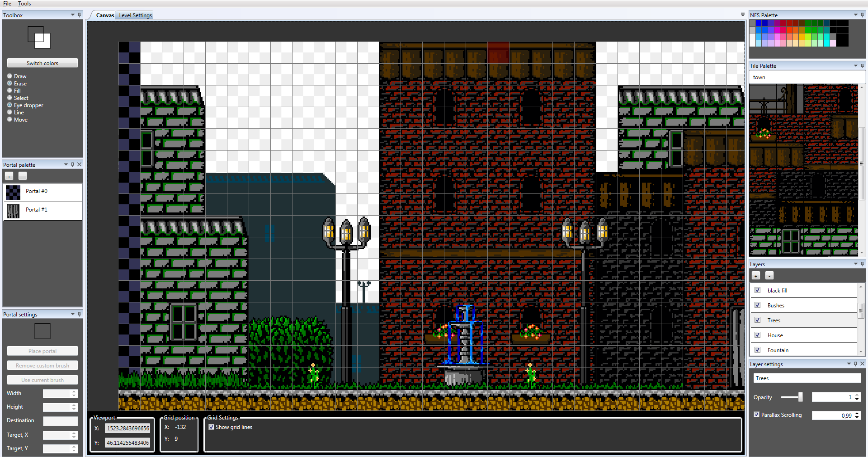Click the layer name field showing Trees
The image size is (868, 457).
pos(807,378)
